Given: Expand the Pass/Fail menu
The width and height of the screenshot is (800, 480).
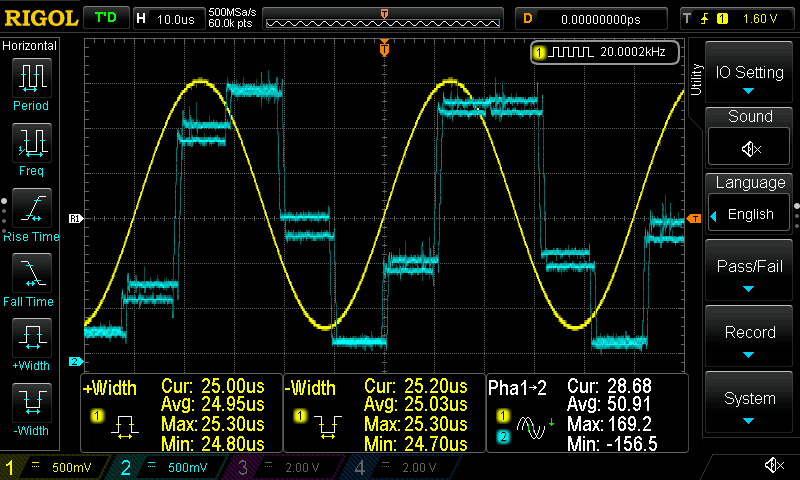Looking at the screenshot, I should (x=750, y=272).
